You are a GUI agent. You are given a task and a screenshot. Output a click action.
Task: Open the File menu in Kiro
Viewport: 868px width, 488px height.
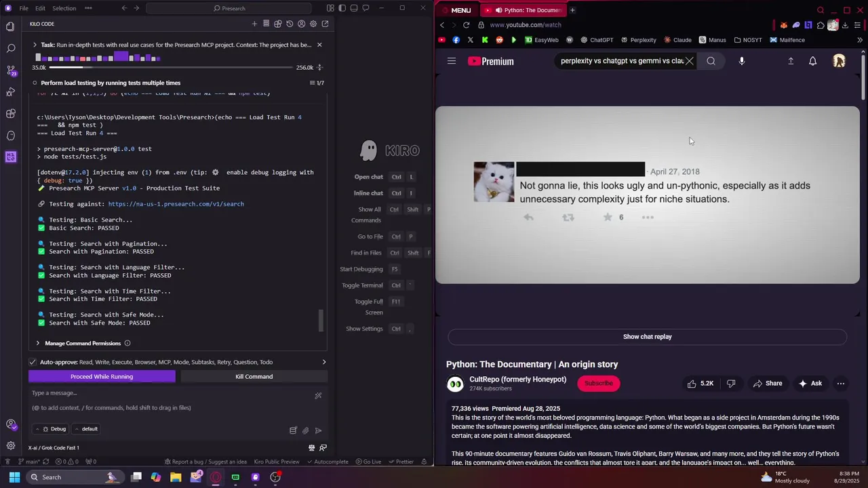coord(24,8)
